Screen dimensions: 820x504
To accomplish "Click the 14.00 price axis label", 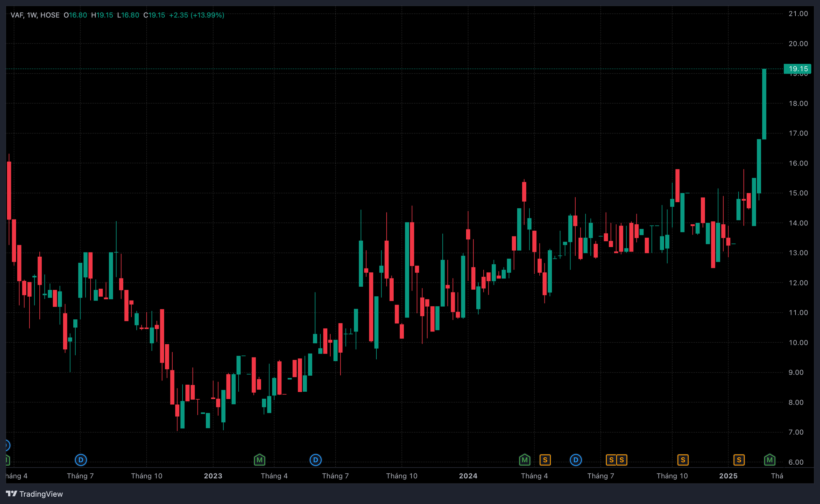I will (798, 223).
